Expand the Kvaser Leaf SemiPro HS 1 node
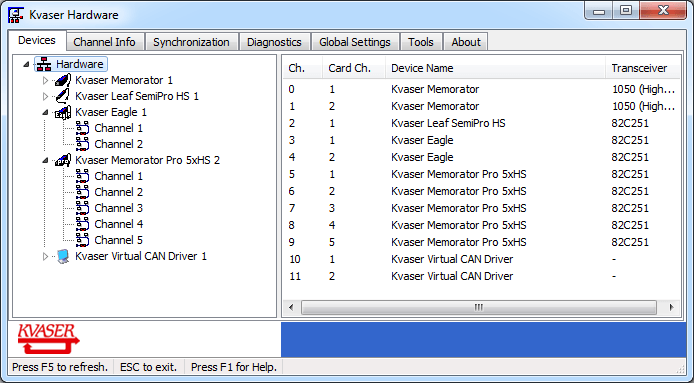Screen dimensions: 694x383 (x=45, y=97)
